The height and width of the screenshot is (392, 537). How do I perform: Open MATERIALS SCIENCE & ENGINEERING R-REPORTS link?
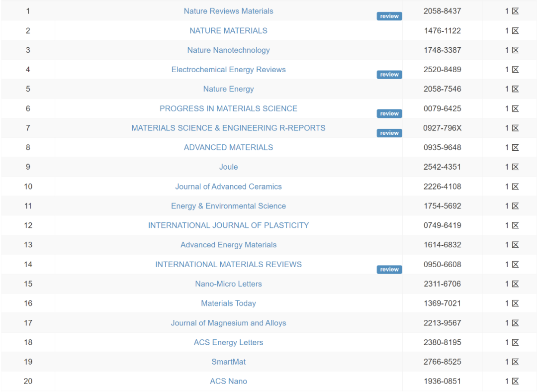pyautogui.click(x=228, y=128)
